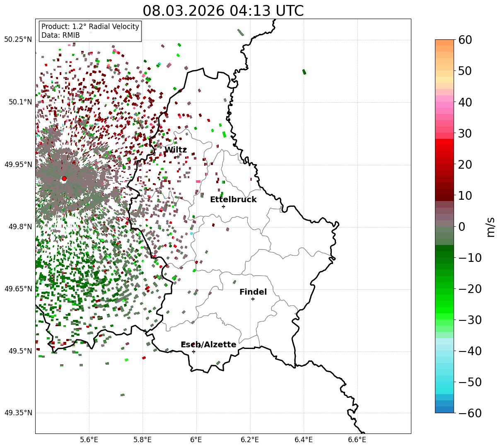Click the 08.03.2026 04:13 UTC title
Image resolution: width=500 pixels, height=448 pixels.
(223, 11)
